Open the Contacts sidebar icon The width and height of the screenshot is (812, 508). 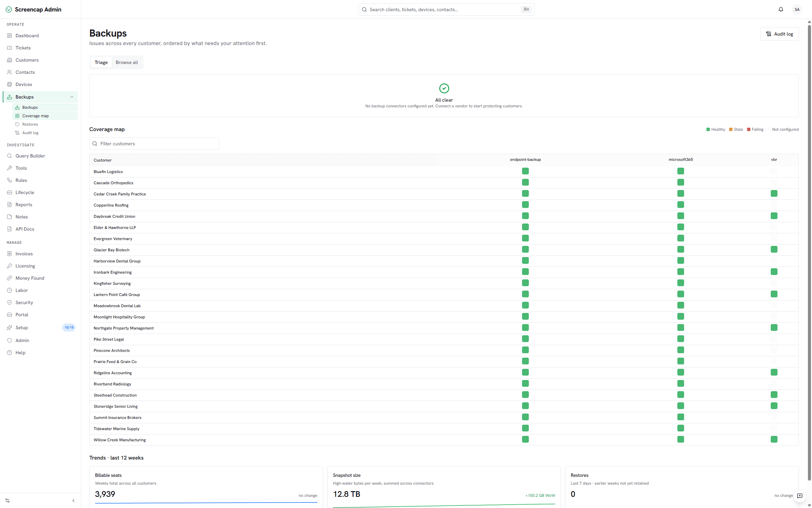pyautogui.click(x=9, y=72)
